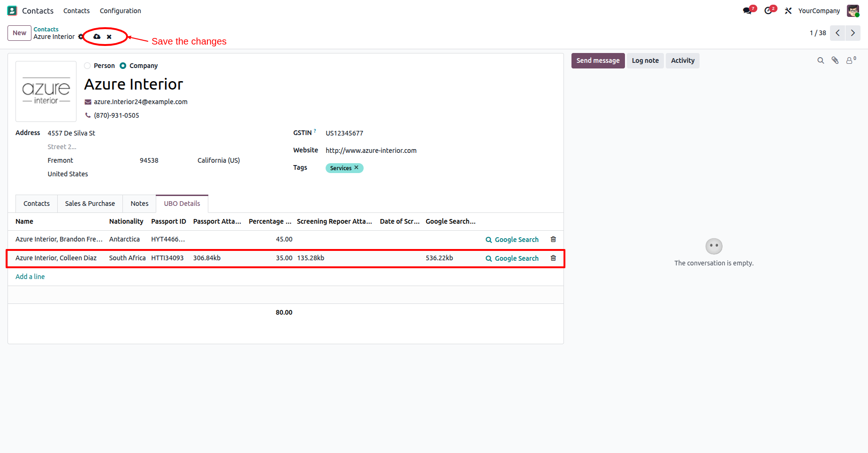Image resolution: width=868 pixels, height=453 pixels.
Task: Show followers icon in chatter
Action: point(851,60)
